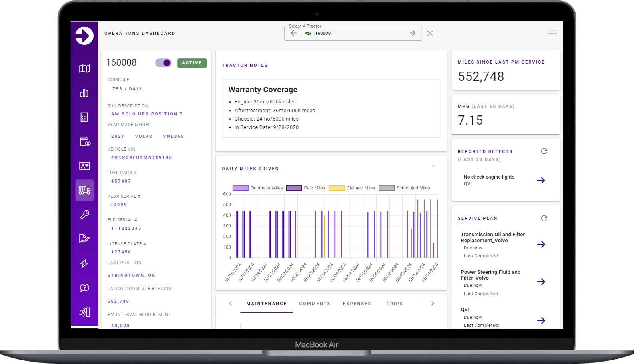Refresh the Service Plan panel

click(544, 219)
